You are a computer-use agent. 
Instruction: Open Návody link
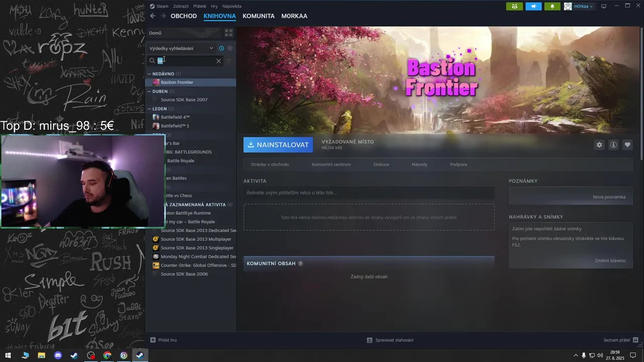(x=420, y=164)
